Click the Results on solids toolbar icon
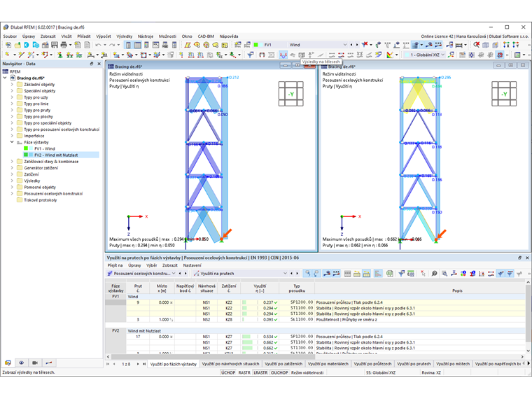 [x=302, y=55]
